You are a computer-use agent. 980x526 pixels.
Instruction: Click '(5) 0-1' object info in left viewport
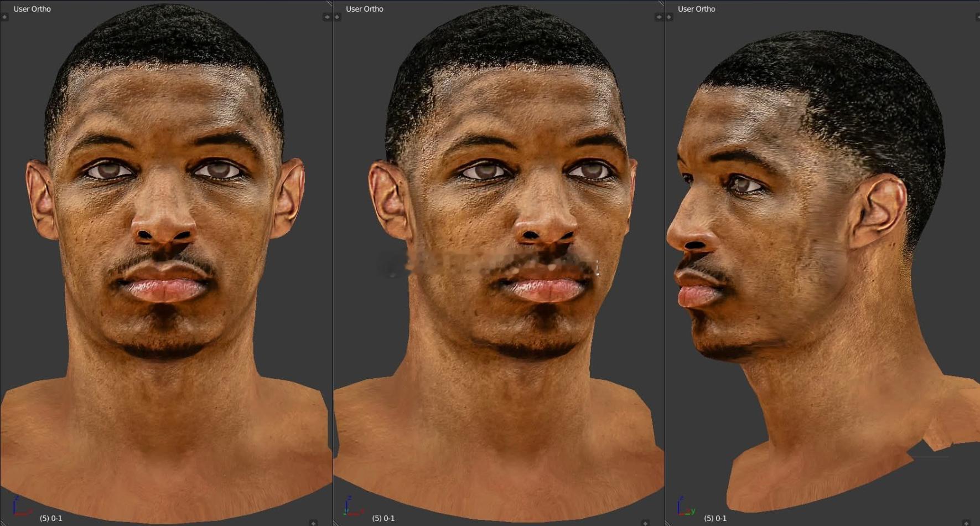(x=51, y=518)
